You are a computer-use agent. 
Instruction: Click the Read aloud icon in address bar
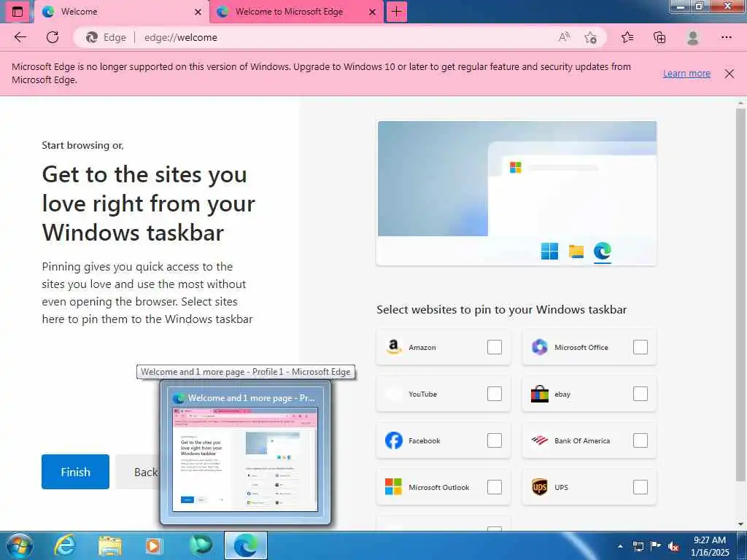click(564, 37)
